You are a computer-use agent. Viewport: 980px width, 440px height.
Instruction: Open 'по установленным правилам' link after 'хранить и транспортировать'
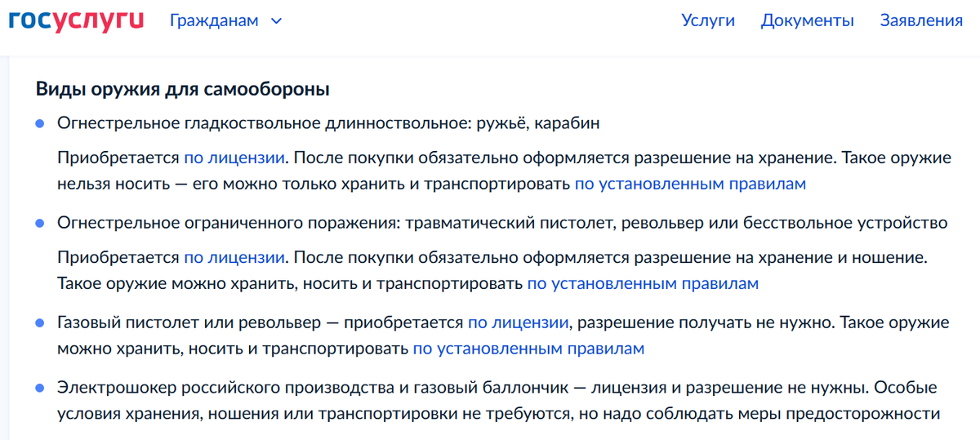click(689, 184)
